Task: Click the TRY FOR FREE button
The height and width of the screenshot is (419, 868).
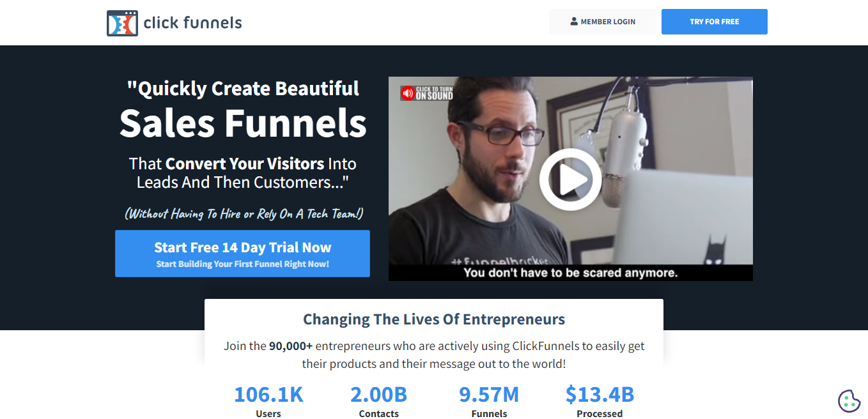Action: point(714,22)
